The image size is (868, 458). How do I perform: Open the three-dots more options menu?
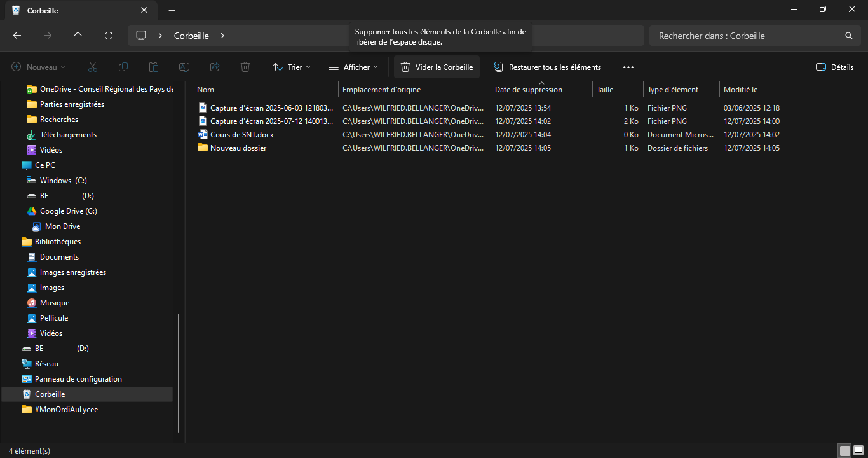628,67
